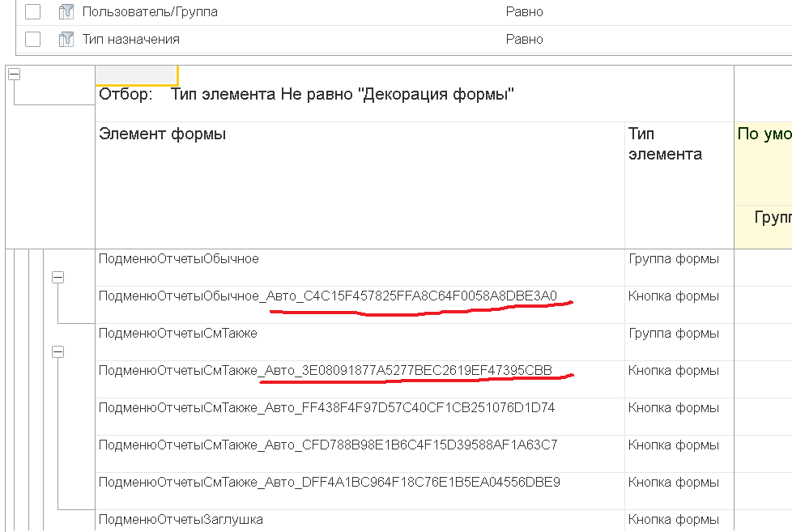The height and width of the screenshot is (532, 792).
Task: Collapse the ПодменюОтчетыСмТакже group
Action: [x=58, y=351]
